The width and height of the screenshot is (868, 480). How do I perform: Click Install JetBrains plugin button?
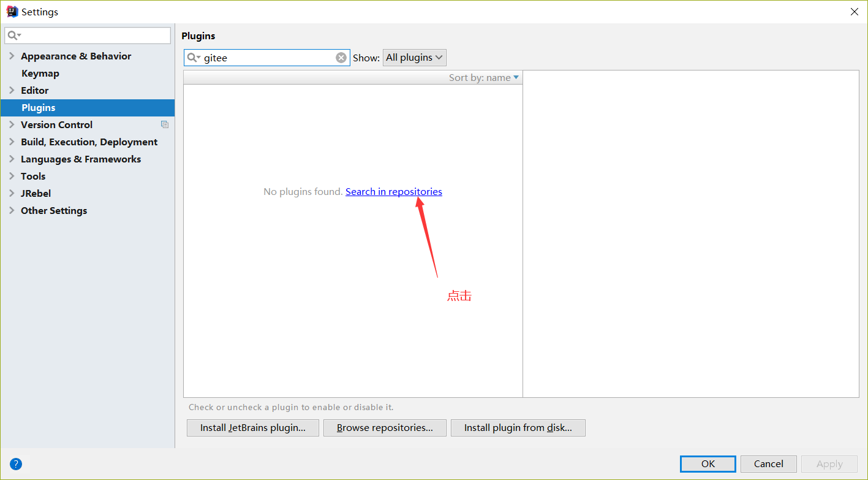click(253, 428)
